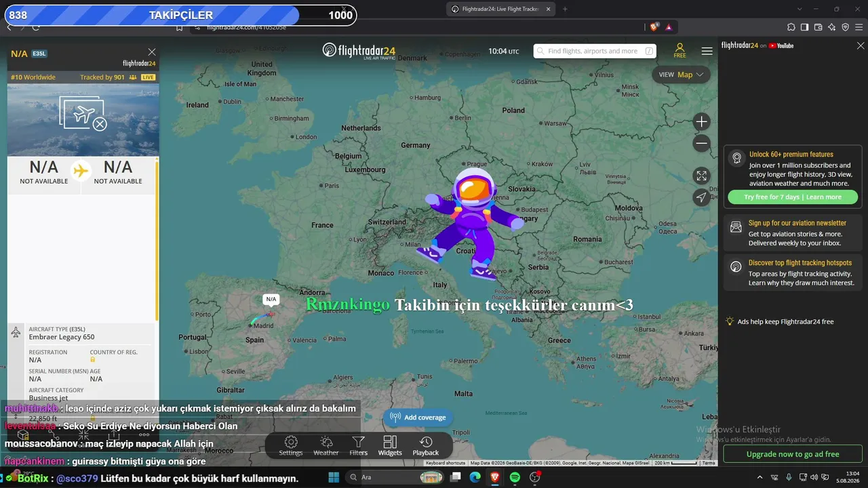Screen dimensions: 868x488
Task: Click Upgrade now to go ad free
Action: [x=793, y=454]
